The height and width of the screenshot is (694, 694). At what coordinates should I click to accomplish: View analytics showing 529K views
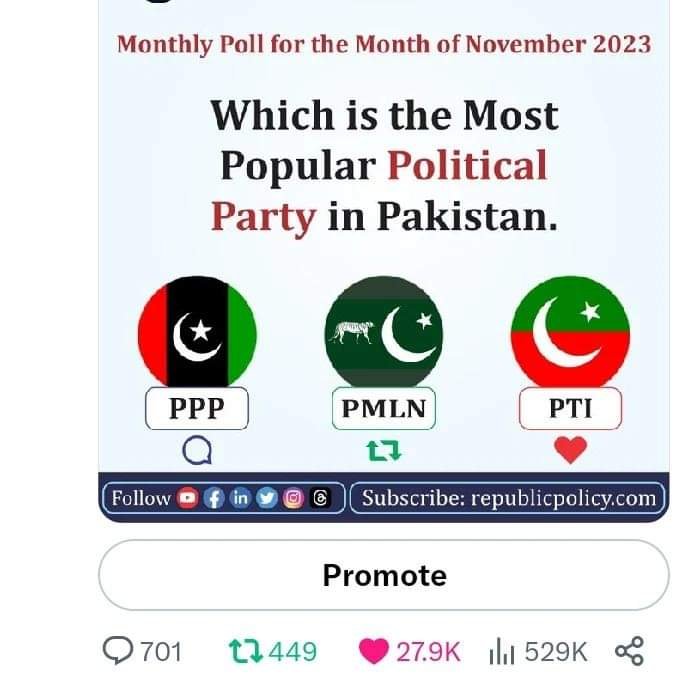point(502,651)
